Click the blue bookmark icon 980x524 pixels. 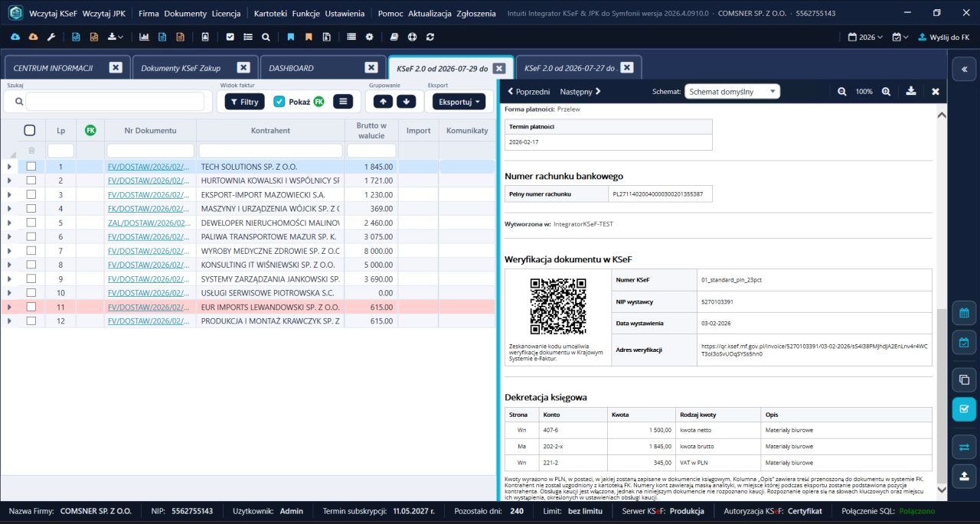tap(291, 37)
